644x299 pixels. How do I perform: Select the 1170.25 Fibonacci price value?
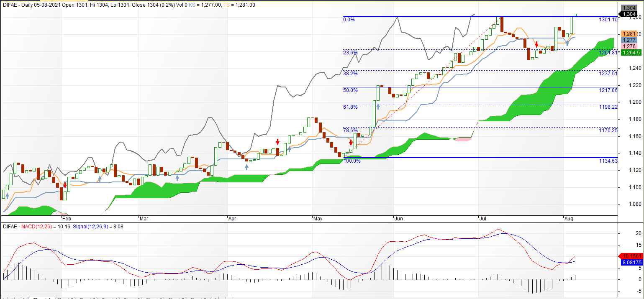click(x=608, y=130)
